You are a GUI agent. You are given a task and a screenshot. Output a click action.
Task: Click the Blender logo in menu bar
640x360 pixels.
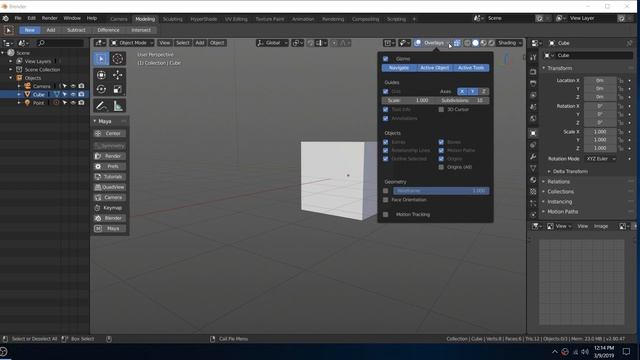[6, 18]
